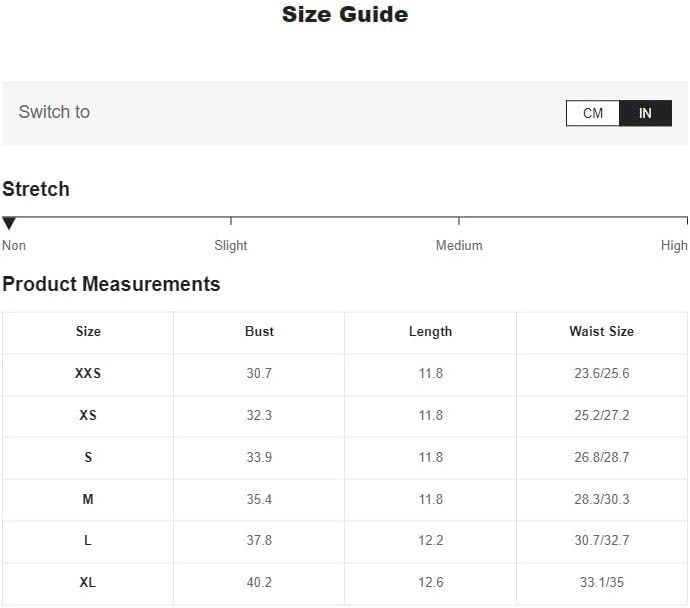690x608 pixels.
Task: Select the L size row label
Action: point(88,540)
